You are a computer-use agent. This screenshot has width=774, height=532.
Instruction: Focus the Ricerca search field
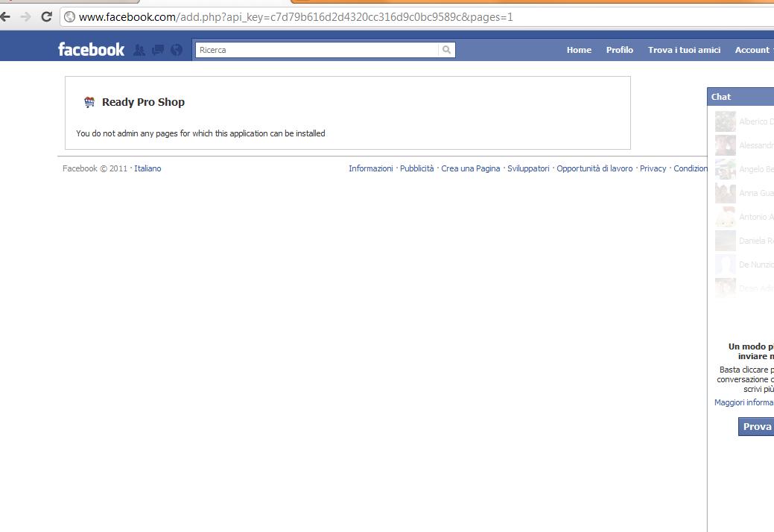(317, 50)
